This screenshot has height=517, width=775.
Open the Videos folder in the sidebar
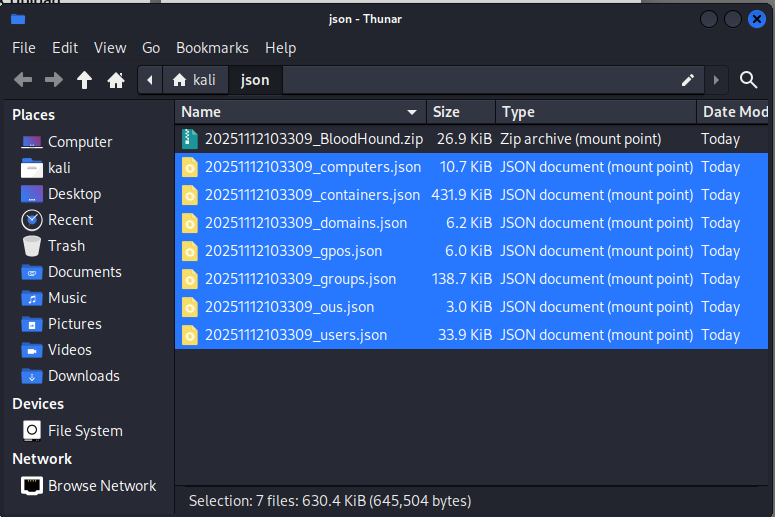(56, 350)
